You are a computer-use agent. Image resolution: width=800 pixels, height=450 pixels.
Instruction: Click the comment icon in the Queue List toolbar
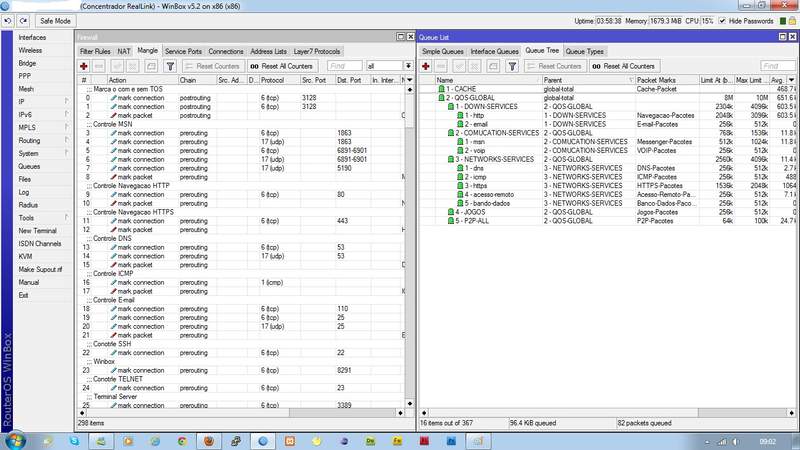493,66
